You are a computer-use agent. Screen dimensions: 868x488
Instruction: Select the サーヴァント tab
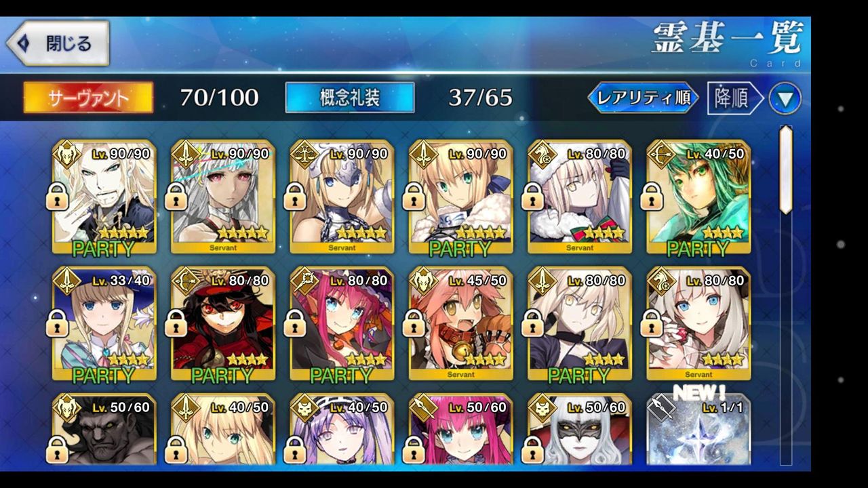(88, 98)
